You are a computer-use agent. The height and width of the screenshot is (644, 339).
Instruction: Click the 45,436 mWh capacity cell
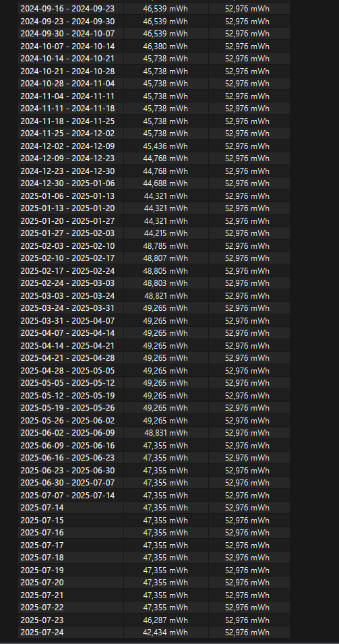coord(165,146)
